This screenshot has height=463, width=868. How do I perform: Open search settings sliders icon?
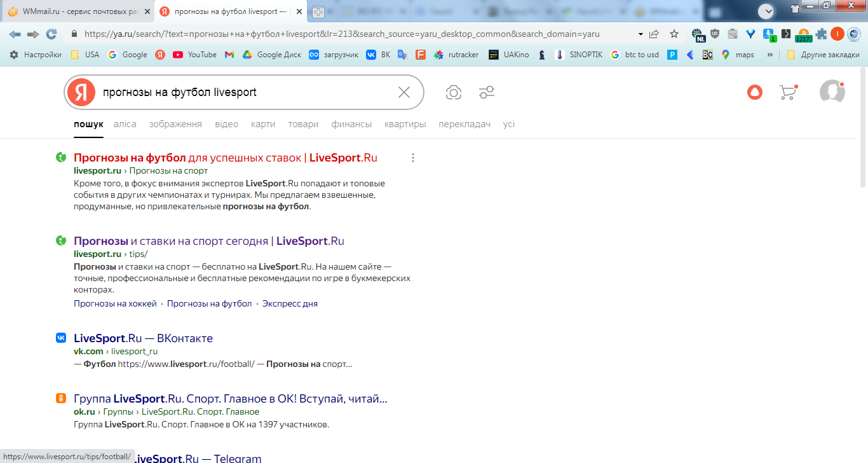point(487,93)
